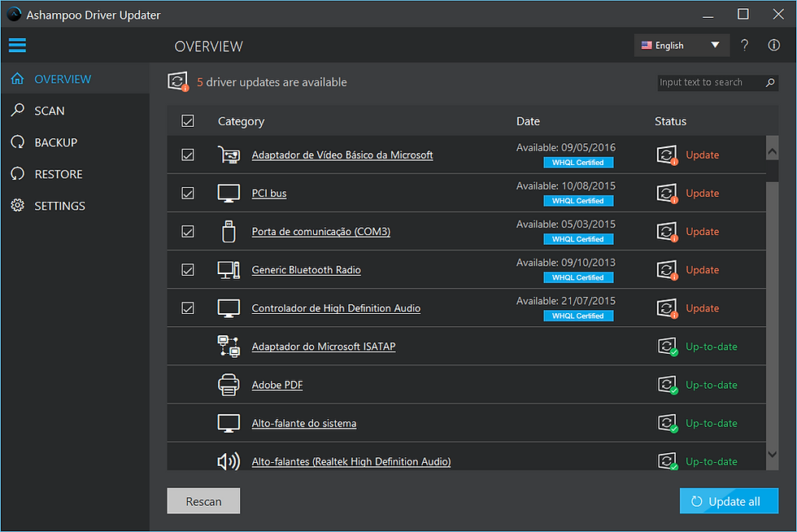Viewport: 797px width, 532px height.
Task: Click the Up-to-date text for Adobe PDF
Action: pos(711,385)
